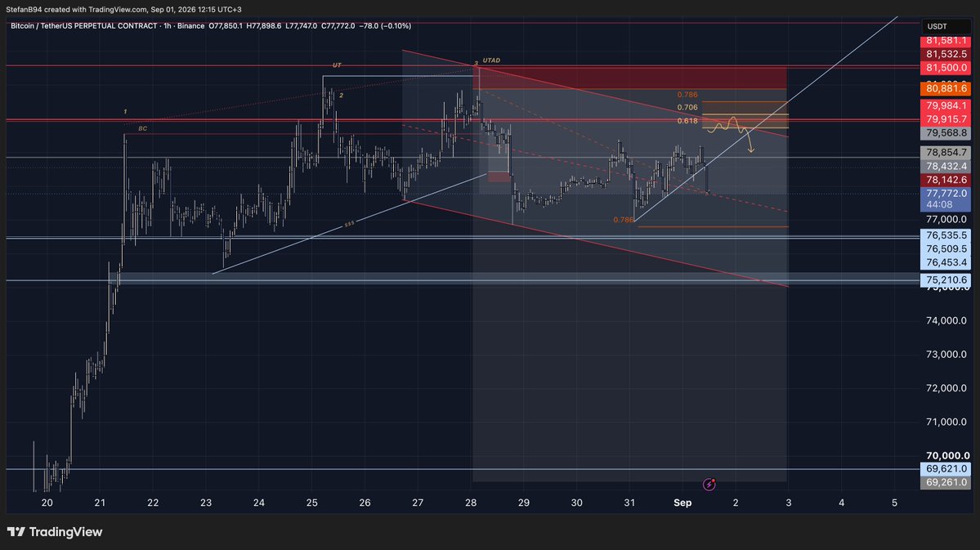Screen dimensions: 980x550
Task: Click the StefanB94 created with TradingView.com caption
Action: (123, 9)
